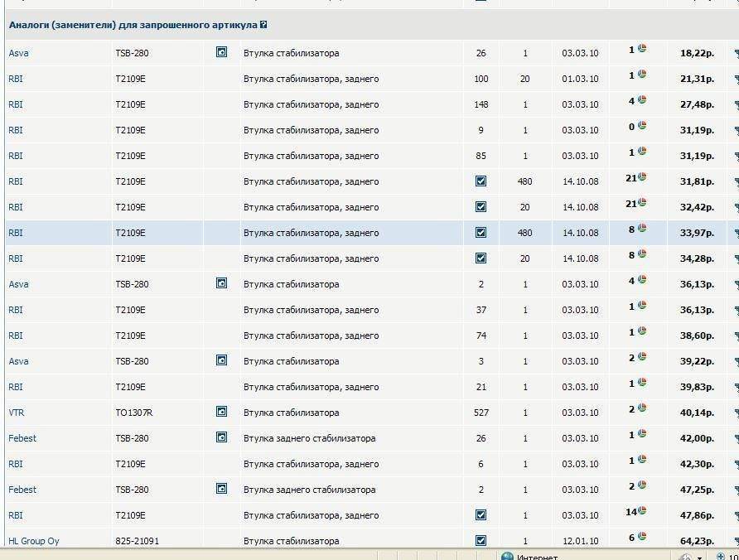
Task: Click pie chart statistics icon in 18,22р. row
Action: (x=642, y=49)
